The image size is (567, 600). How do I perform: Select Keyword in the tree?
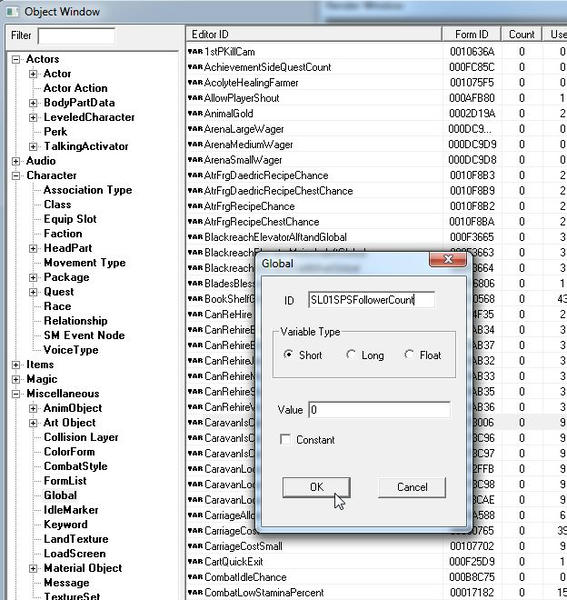[x=65, y=524]
